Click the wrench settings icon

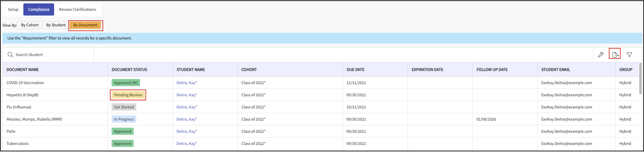tap(601, 55)
